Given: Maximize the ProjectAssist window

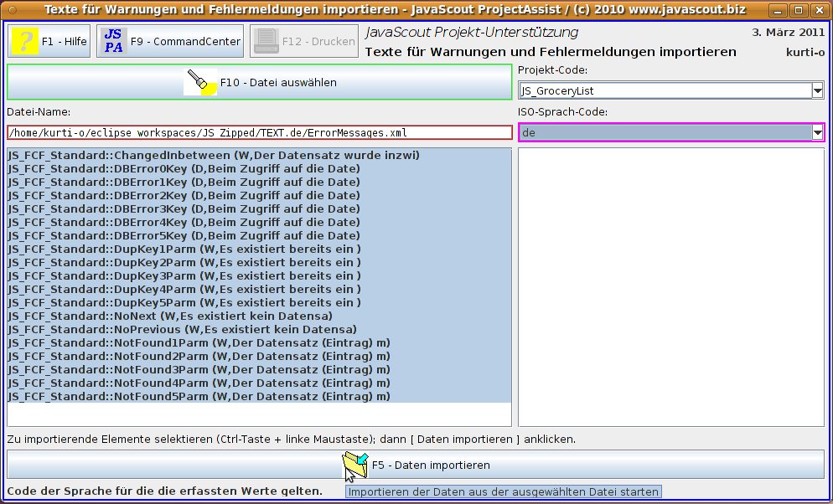Looking at the screenshot, I should (800, 10).
